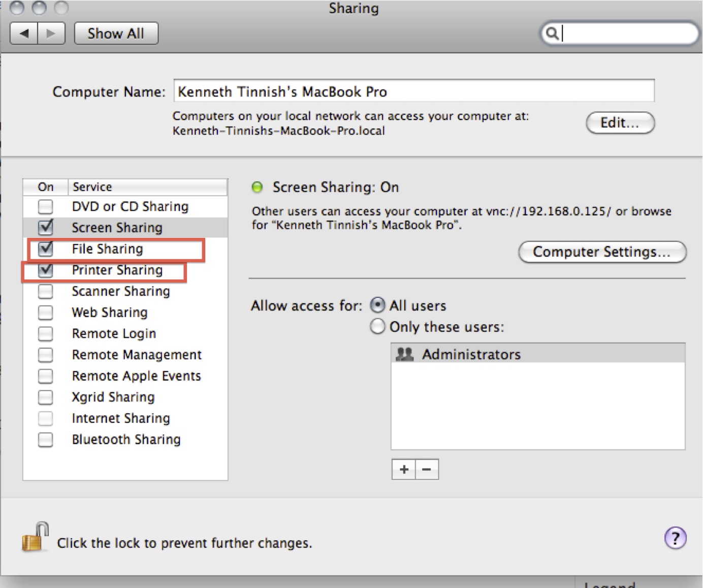Remove a user with the minus button
This screenshot has height=588, width=703.
(x=427, y=469)
